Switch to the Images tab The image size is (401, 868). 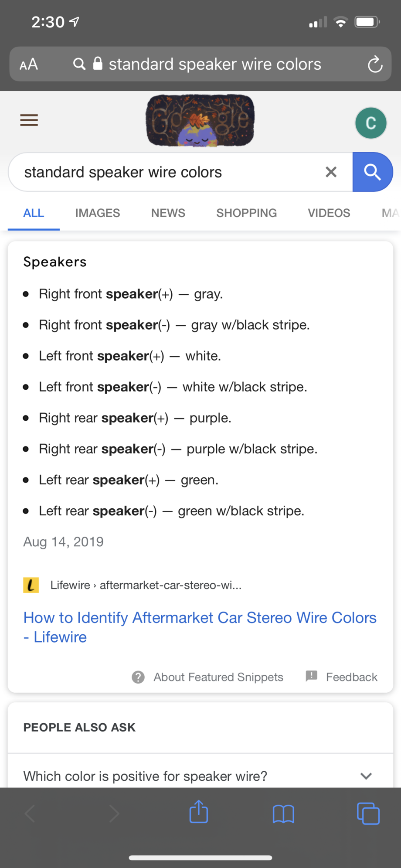(98, 213)
